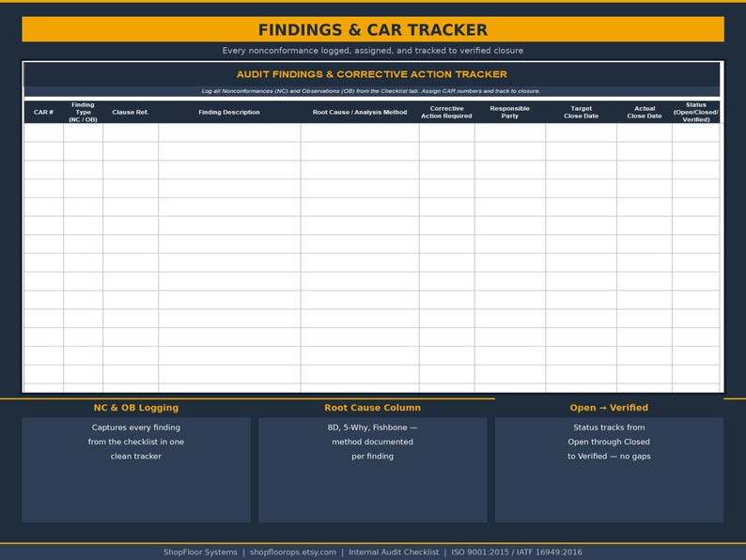Select the text 'clean tracker'
Viewport: 746px width, 560px height.
(136, 456)
